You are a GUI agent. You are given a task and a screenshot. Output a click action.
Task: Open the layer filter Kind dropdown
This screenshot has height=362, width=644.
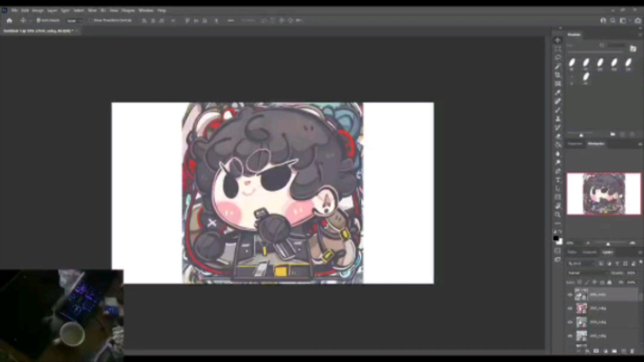point(581,263)
